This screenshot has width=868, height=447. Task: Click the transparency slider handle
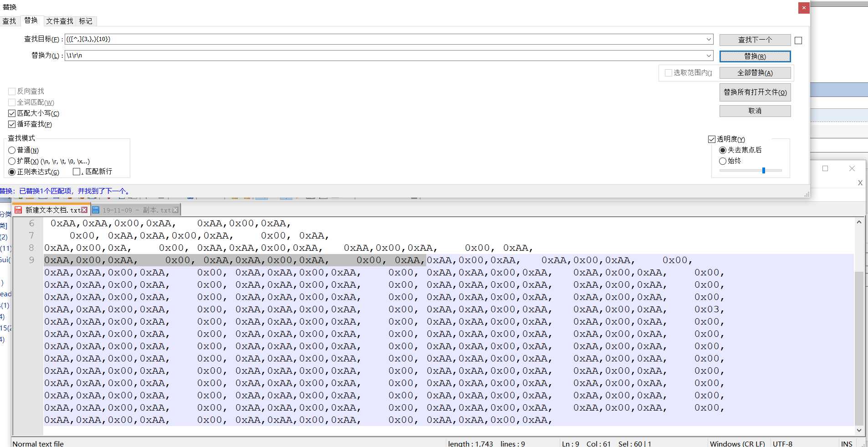pos(764,170)
